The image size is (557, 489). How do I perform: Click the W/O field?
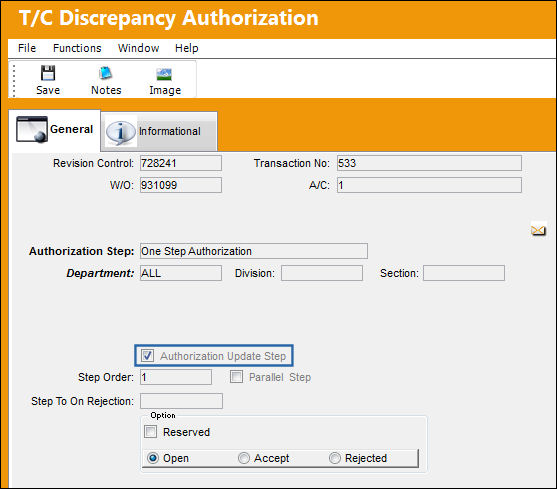181,185
